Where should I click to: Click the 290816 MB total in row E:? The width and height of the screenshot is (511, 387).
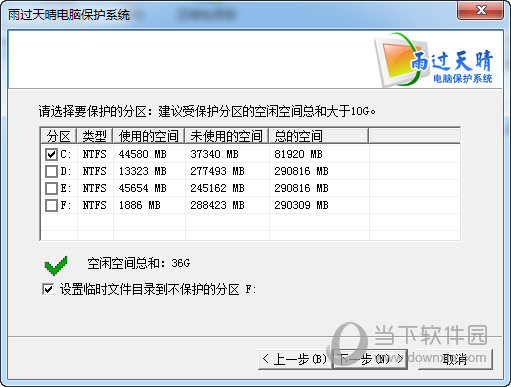(301, 188)
